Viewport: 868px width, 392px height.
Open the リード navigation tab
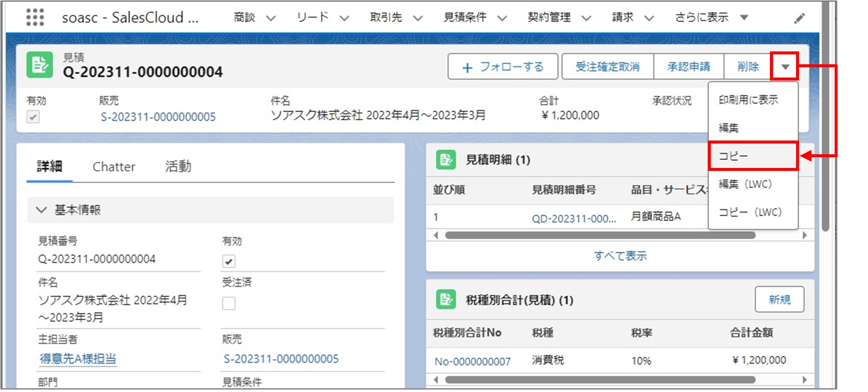tap(313, 18)
